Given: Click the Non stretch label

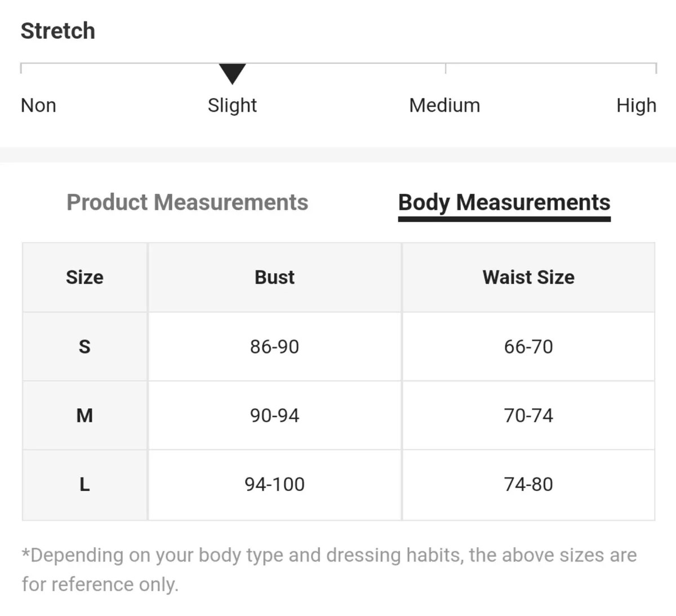Looking at the screenshot, I should [38, 105].
